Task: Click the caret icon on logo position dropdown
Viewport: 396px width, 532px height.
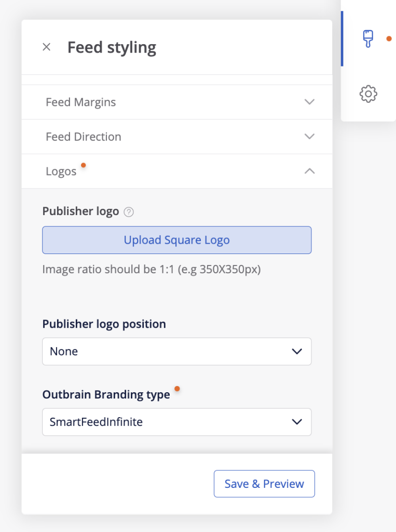Action: point(297,351)
